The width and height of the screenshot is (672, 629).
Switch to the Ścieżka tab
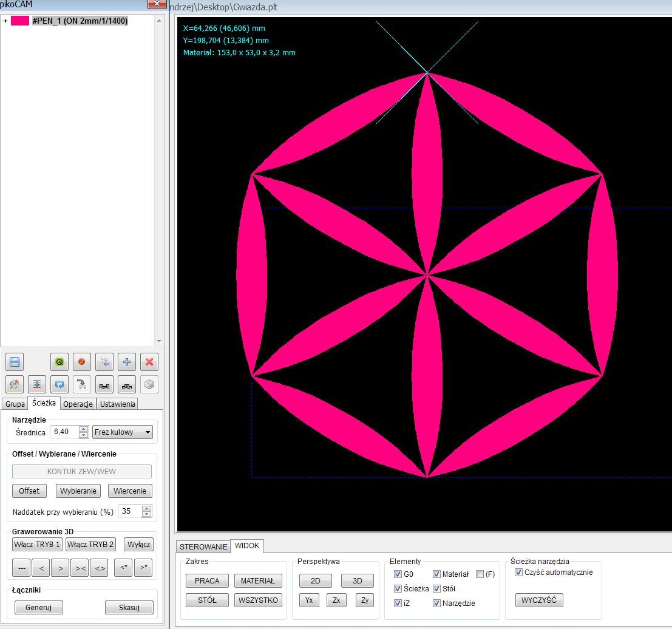44,403
